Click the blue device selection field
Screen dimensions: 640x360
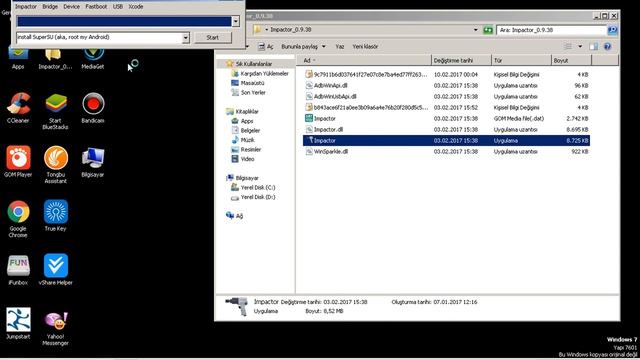tap(124, 21)
